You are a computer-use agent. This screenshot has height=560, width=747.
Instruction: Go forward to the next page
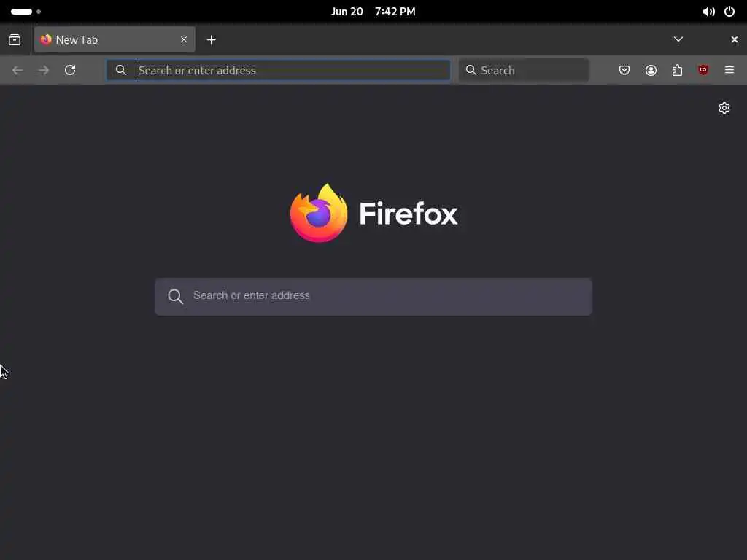44,71
